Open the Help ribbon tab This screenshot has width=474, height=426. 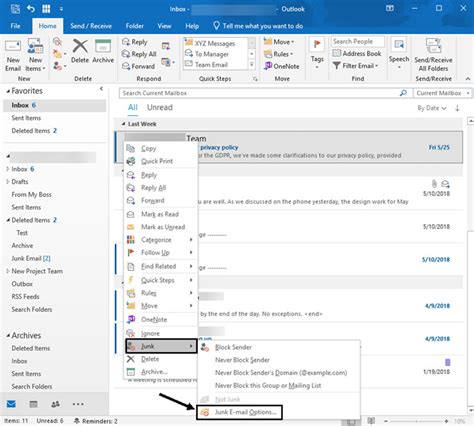pyautogui.click(x=192, y=26)
